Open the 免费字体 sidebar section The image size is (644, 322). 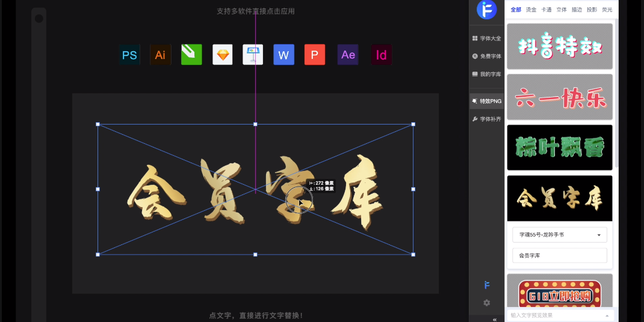(x=487, y=56)
